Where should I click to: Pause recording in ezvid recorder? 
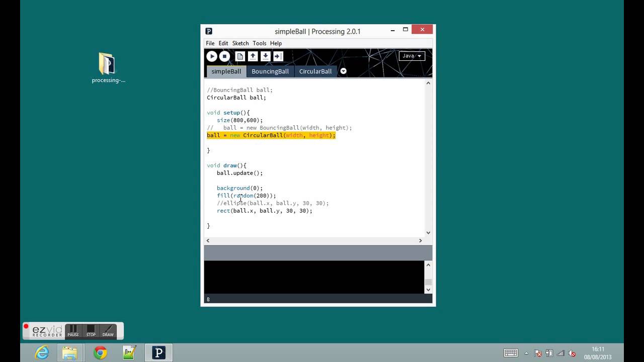pos(73,331)
